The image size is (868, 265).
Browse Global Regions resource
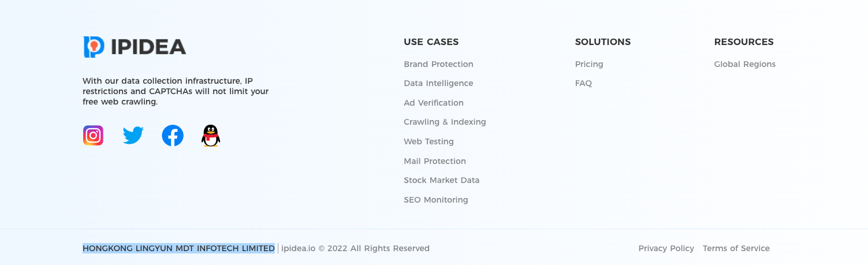point(745,64)
